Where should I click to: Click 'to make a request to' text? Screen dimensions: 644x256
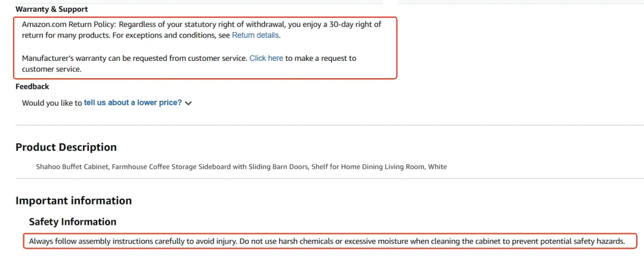click(x=321, y=58)
